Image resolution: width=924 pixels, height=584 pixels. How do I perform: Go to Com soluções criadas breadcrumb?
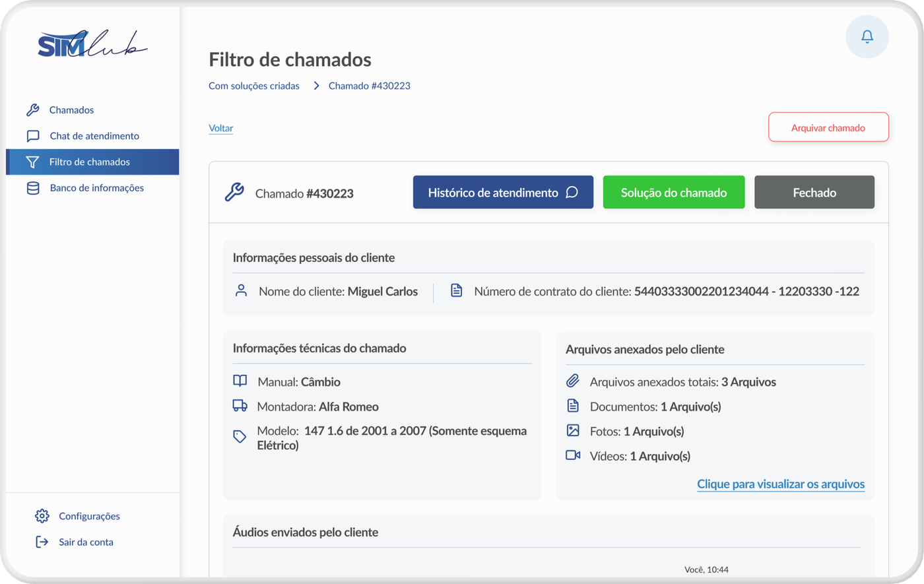pos(254,86)
